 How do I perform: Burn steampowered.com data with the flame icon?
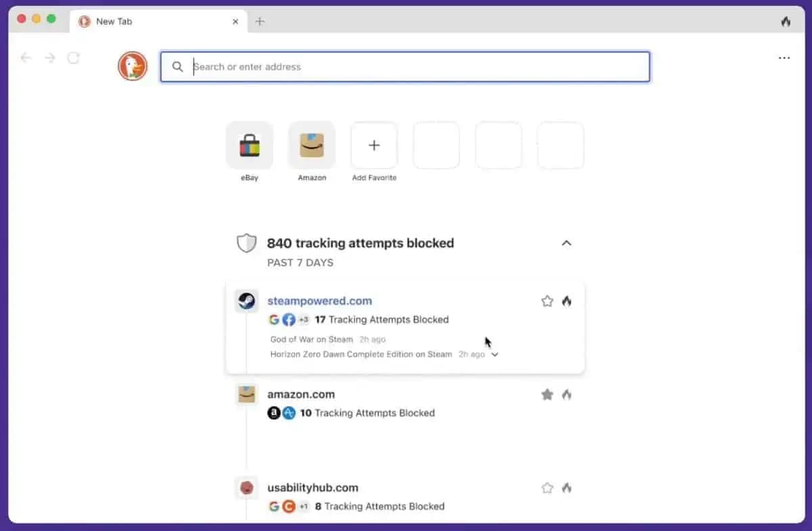click(566, 301)
